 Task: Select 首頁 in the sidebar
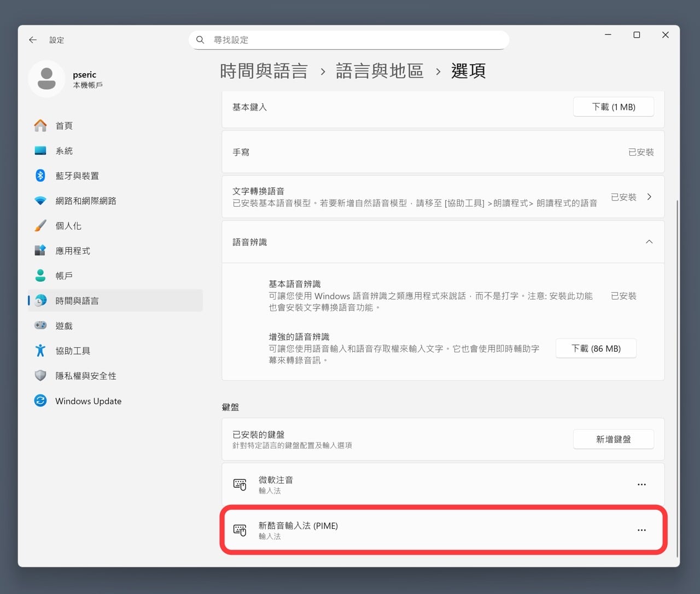115,126
